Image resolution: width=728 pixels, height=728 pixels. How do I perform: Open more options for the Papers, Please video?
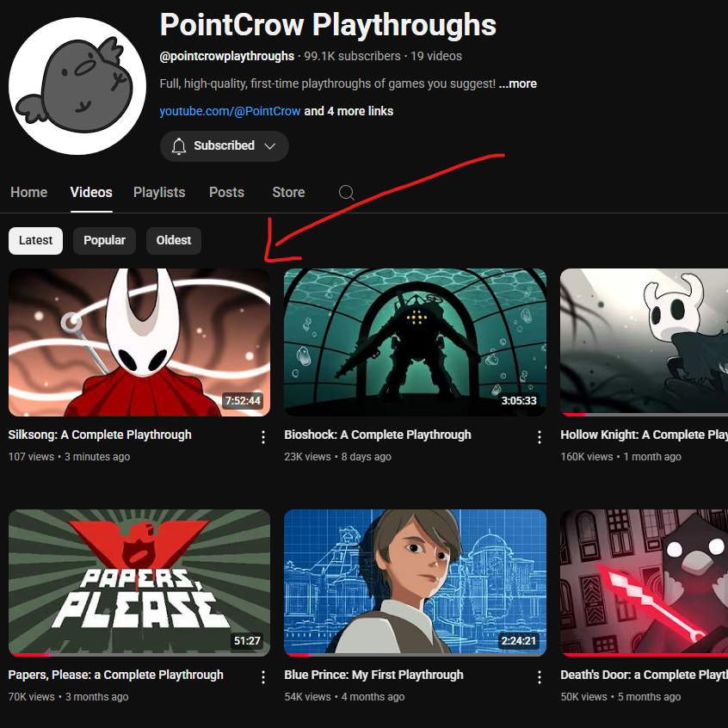262,677
